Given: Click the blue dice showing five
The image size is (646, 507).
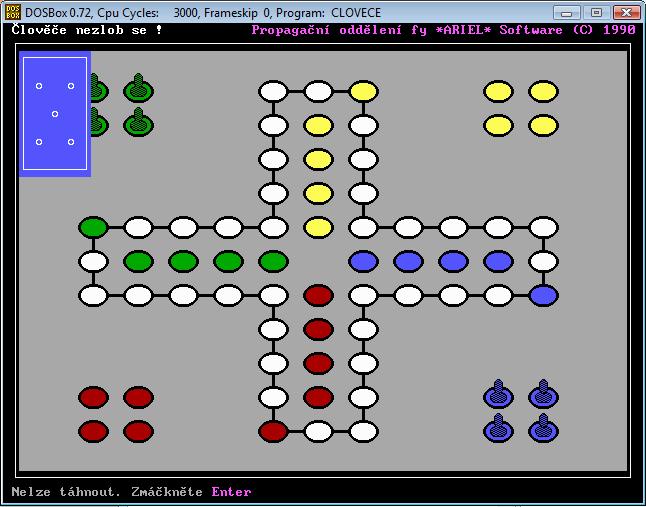Looking at the screenshot, I should point(55,114).
